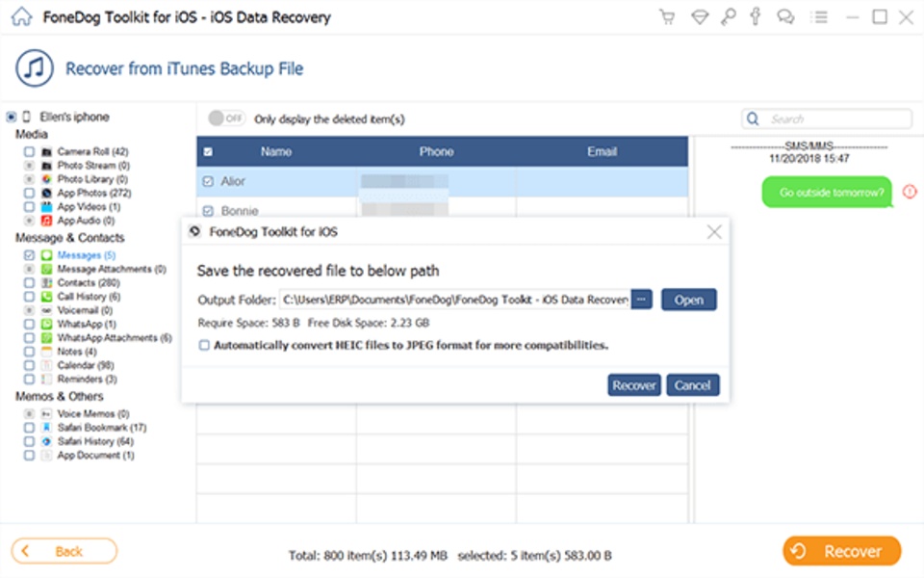Click the Output Folder path field
The height and width of the screenshot is (578, 924).
(x=454, y=300)
